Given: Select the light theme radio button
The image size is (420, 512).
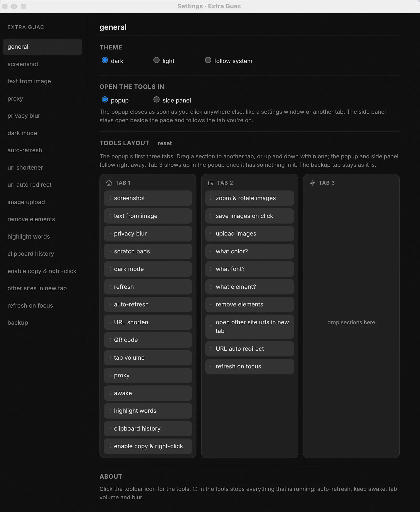Looking at the screenshot, I should [x=156, y=60].
